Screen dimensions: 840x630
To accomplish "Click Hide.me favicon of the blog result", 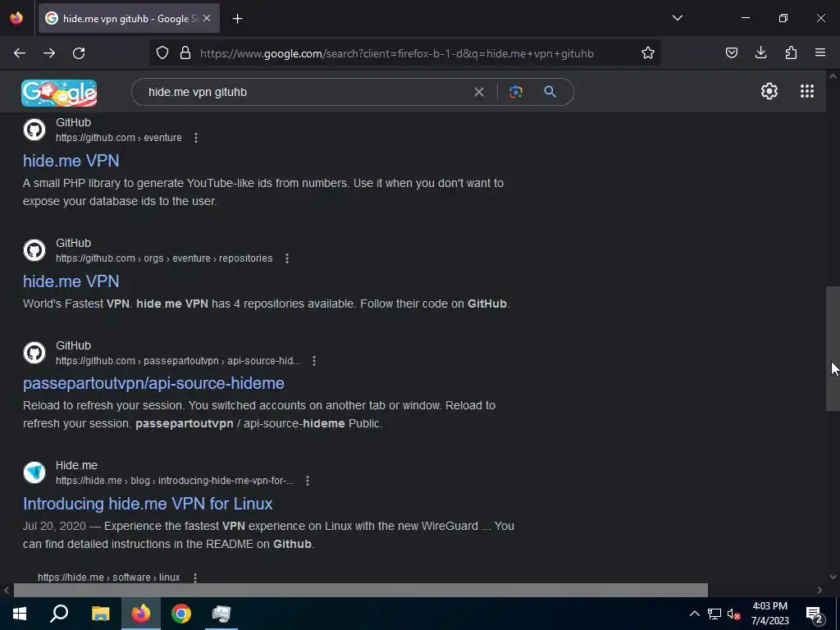I will coord(34,472).
